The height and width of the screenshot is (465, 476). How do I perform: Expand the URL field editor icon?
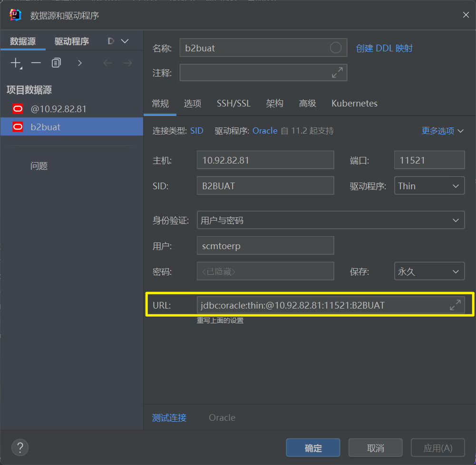[x=455, y=305]
